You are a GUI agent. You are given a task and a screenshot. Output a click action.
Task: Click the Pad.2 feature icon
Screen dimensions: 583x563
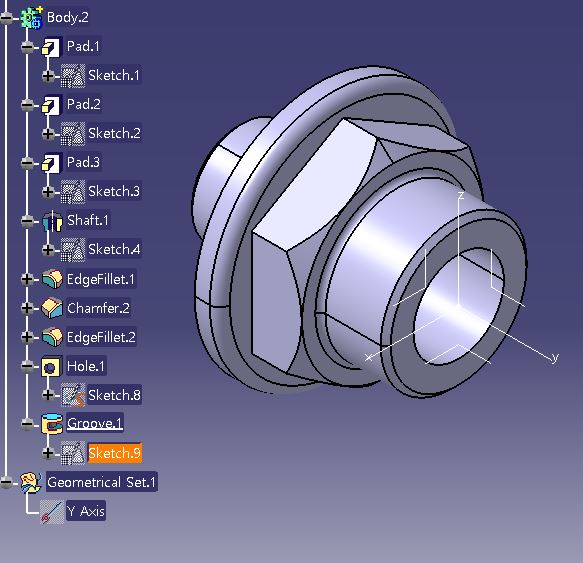pyautogui.click(x=51, y=105)
